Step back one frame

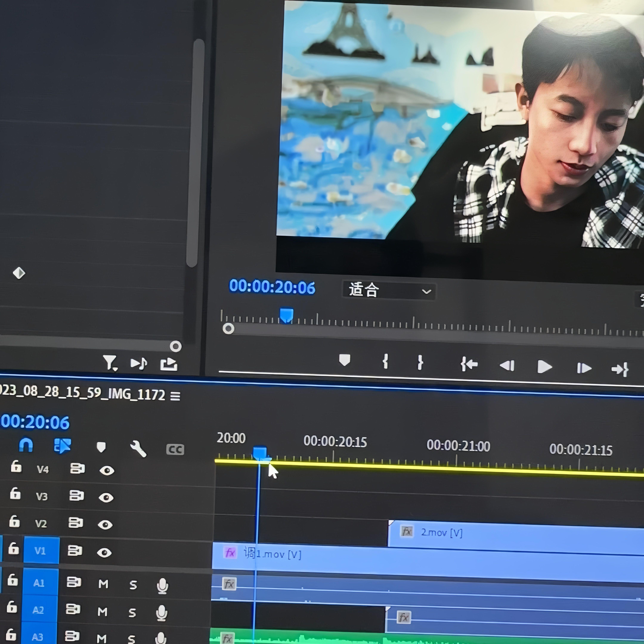pyautogui.click(x=507, y=366)
